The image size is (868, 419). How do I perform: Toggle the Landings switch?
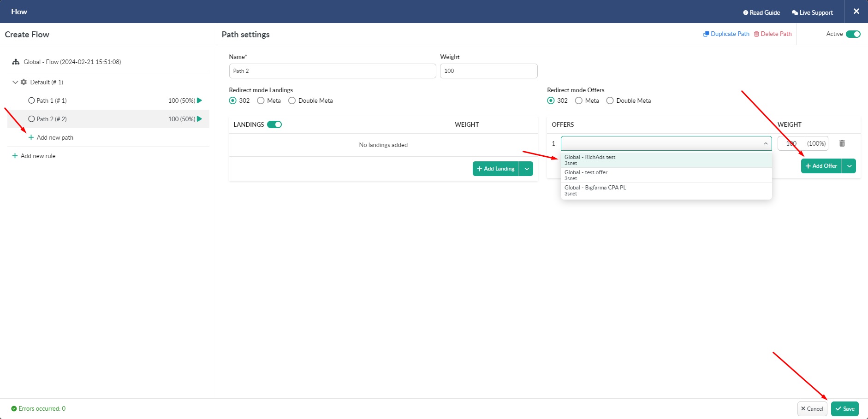click(x=274, y=124)
